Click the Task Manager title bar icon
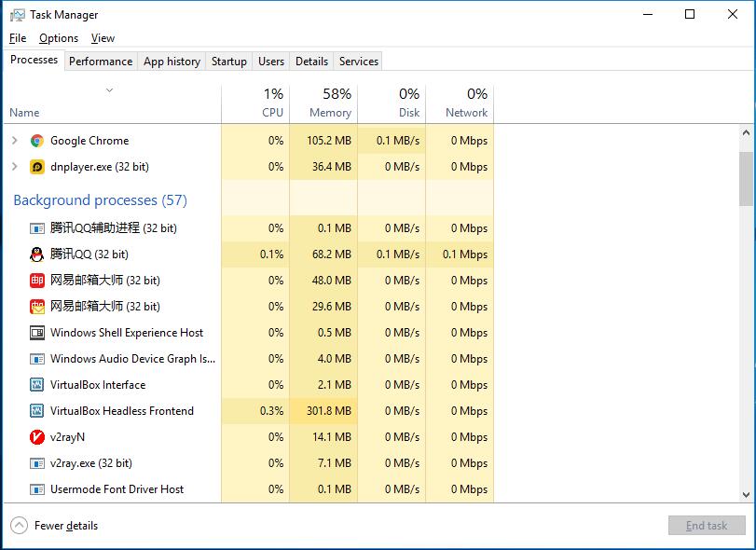 (x=17, y=15)
